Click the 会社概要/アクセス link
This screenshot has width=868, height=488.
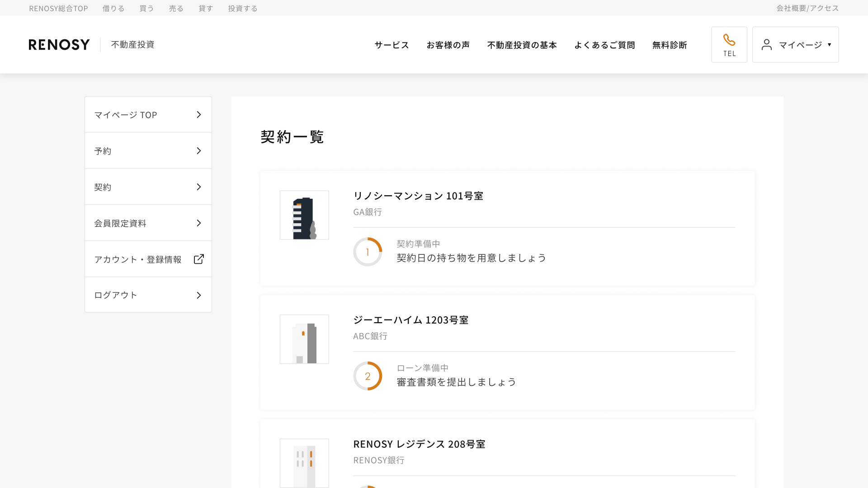coord(807,8)
